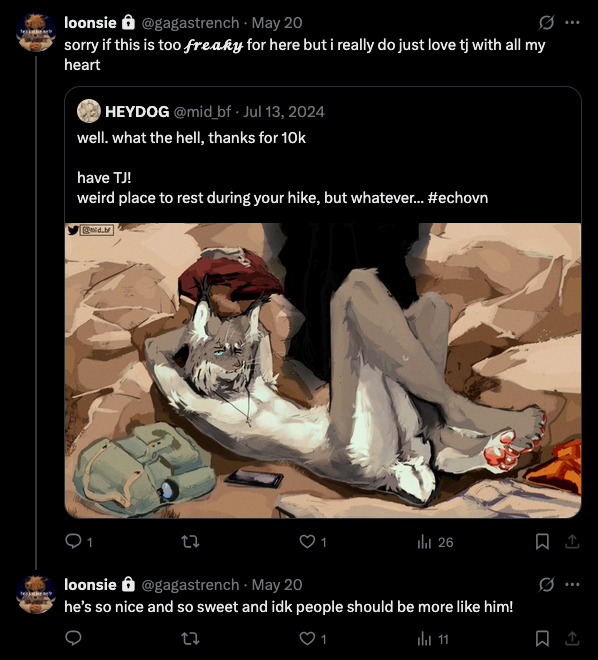This screenshot has width=598, height=660.
Task: Open more options menu on first tweet
Action: pos(572,23)
